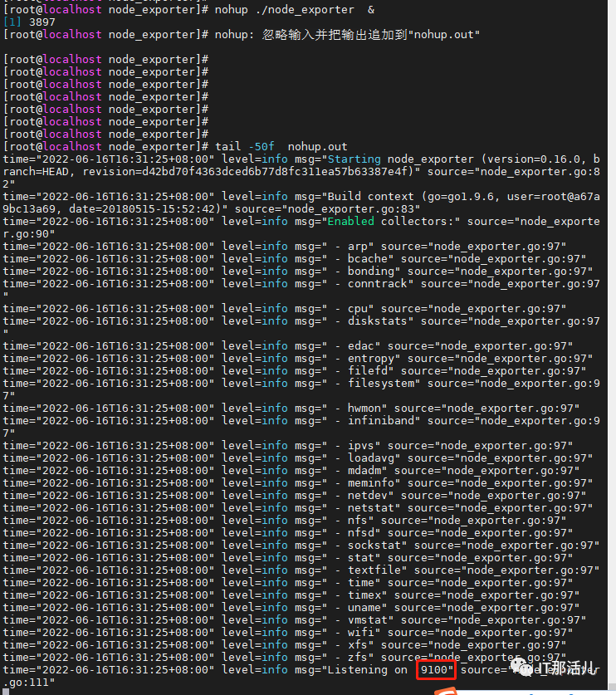Click the trailing ".go:111" source line
The width and height of the screenshot is (616, 695).
(x=29, y=683)
